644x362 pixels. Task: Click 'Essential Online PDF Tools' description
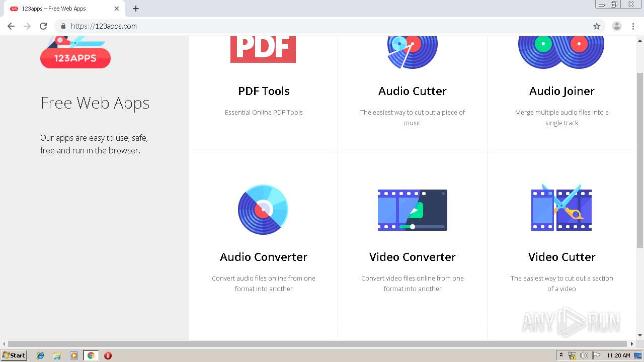pos(264,112)
